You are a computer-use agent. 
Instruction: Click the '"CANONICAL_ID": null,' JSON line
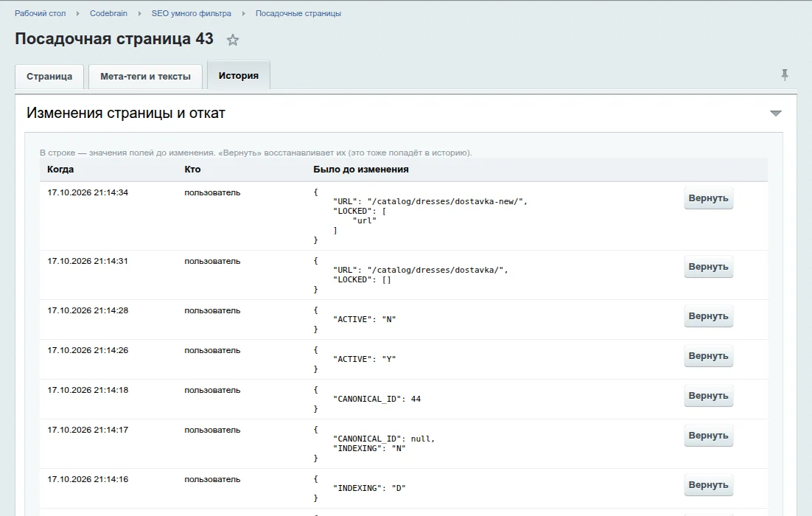point(384,439)
